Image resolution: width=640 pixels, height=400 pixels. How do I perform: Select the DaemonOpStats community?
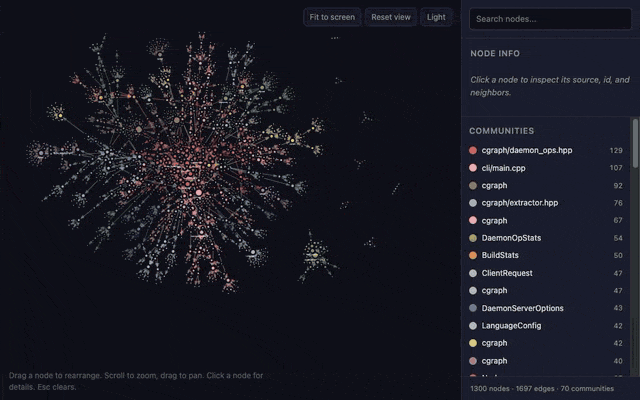pos(546,238)
